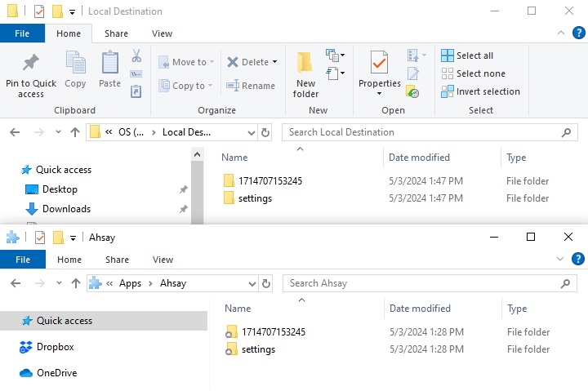Click the Paste shortcut icon
Viewport: 588px width, 391px height.
click(136, 91)
